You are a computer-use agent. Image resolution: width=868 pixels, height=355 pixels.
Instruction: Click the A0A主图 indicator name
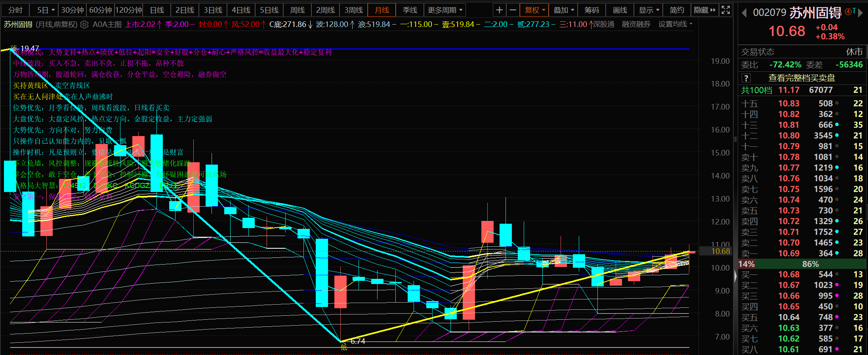point(107,24)
